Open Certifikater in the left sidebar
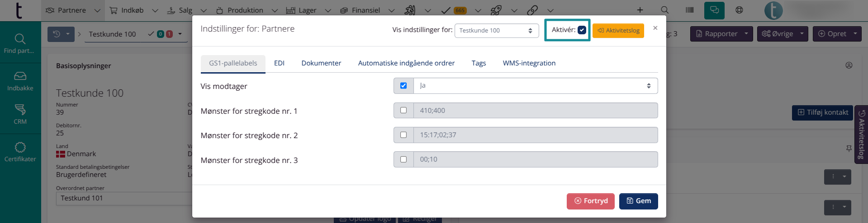 coord(20,152)
